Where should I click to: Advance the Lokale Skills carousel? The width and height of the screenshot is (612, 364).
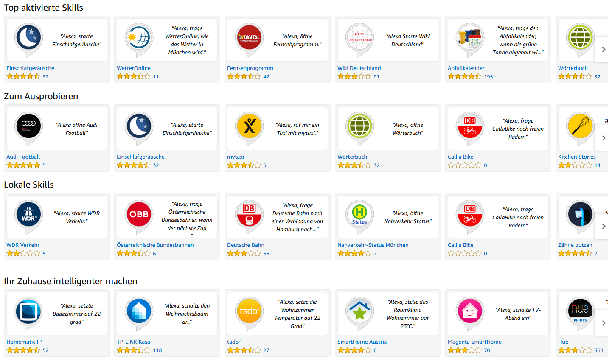point(604,227)
